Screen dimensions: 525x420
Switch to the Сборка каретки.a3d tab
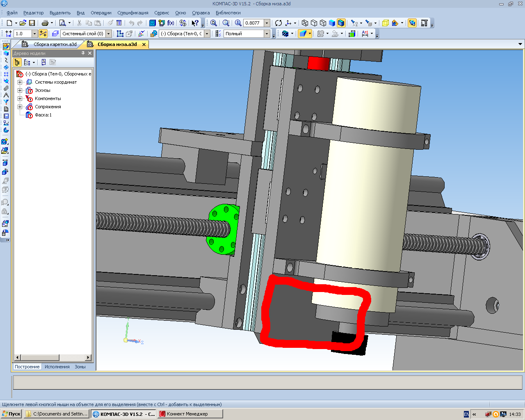[55, 44]
